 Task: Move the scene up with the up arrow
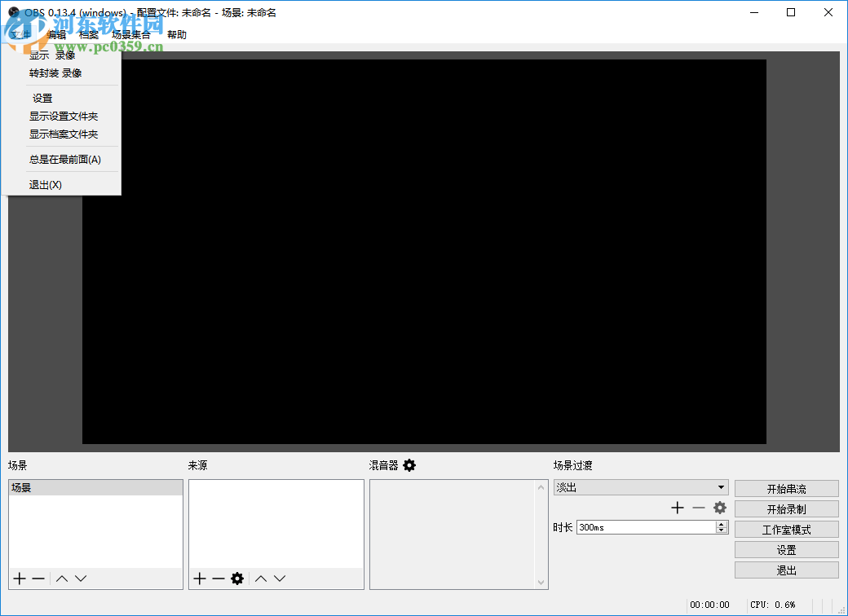coord(61,578)
